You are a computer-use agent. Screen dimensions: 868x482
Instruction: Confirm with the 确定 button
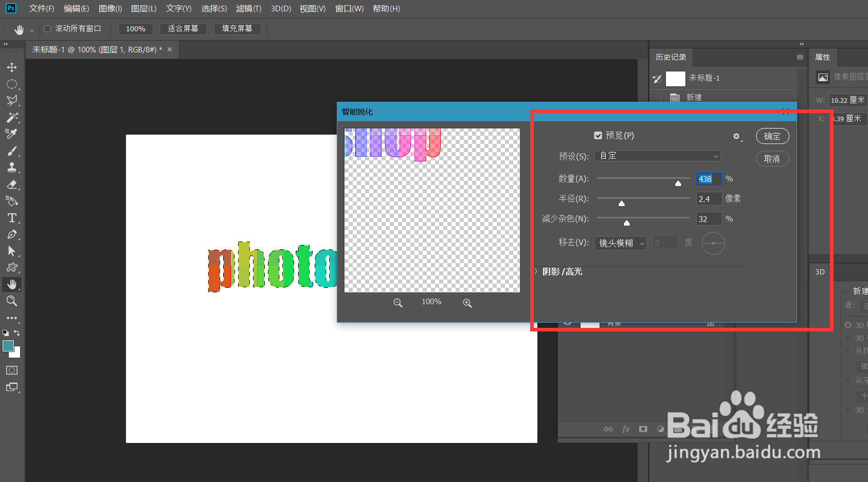coord(772,136)
